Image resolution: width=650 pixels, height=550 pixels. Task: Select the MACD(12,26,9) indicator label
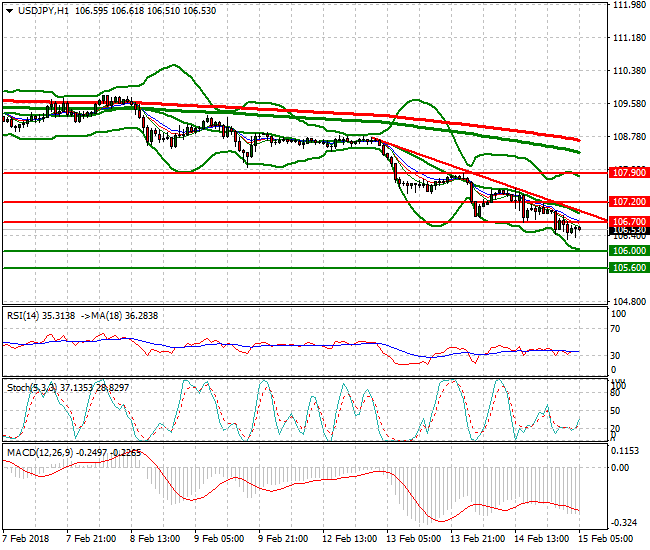pos(39,452)
